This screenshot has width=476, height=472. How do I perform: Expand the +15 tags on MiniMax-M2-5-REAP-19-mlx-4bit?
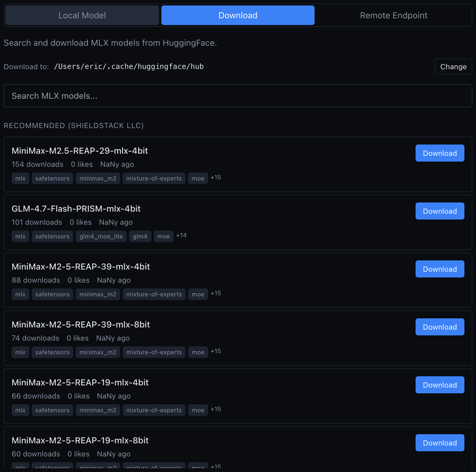216,409
